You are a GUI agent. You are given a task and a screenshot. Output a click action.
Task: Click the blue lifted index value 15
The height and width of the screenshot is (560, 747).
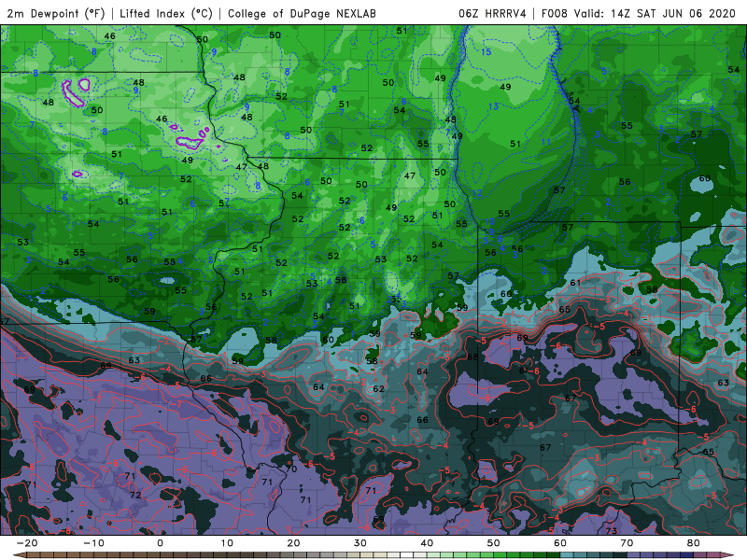pyautogui.click(x=486, y=52)
